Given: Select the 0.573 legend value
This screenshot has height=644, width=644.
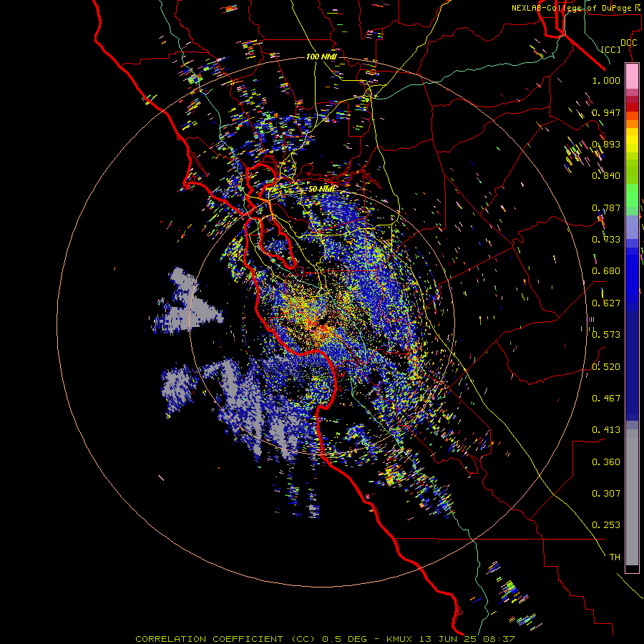Looking at the screenshot, I should pyautogui.click(x=606, y=335).
